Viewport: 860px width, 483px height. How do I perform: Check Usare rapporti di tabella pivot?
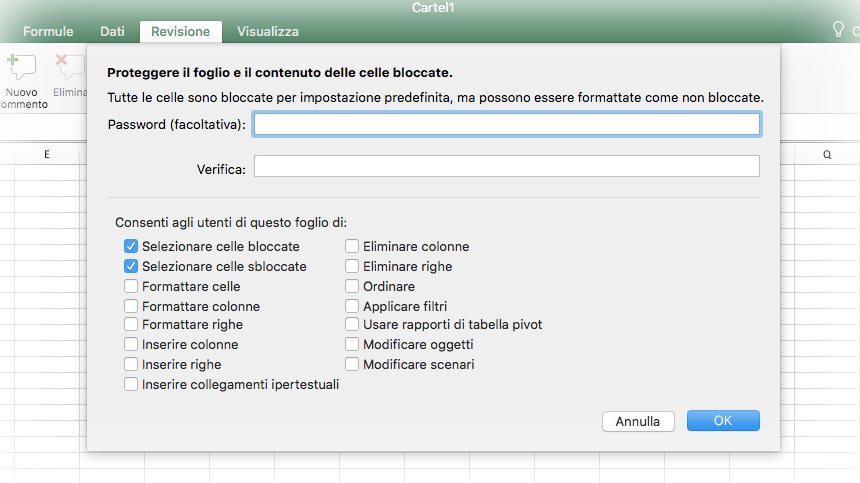[352, 325]
